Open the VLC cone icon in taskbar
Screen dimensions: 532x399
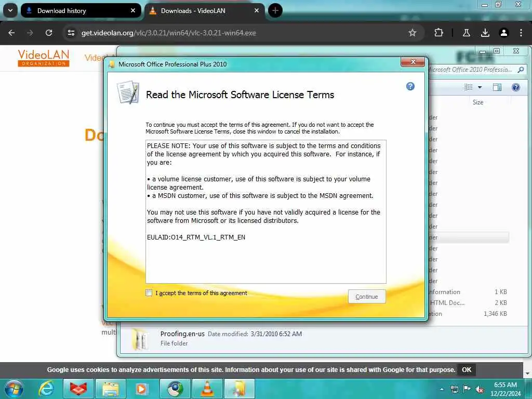207,389
